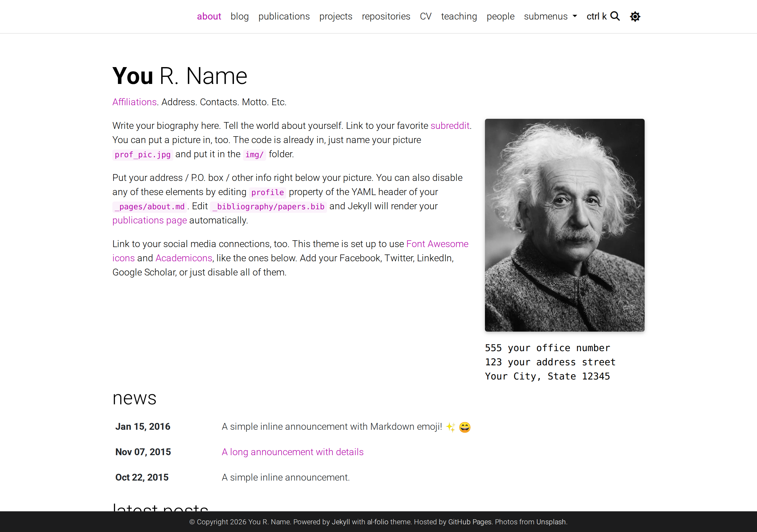Screen dimensions: 757x532
Task: Click the 'Oct 22, 2015' news date
Action: 142,477
